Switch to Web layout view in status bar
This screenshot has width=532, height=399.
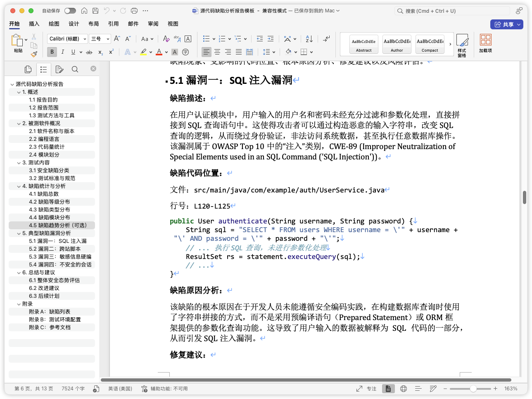pos(404,389)
